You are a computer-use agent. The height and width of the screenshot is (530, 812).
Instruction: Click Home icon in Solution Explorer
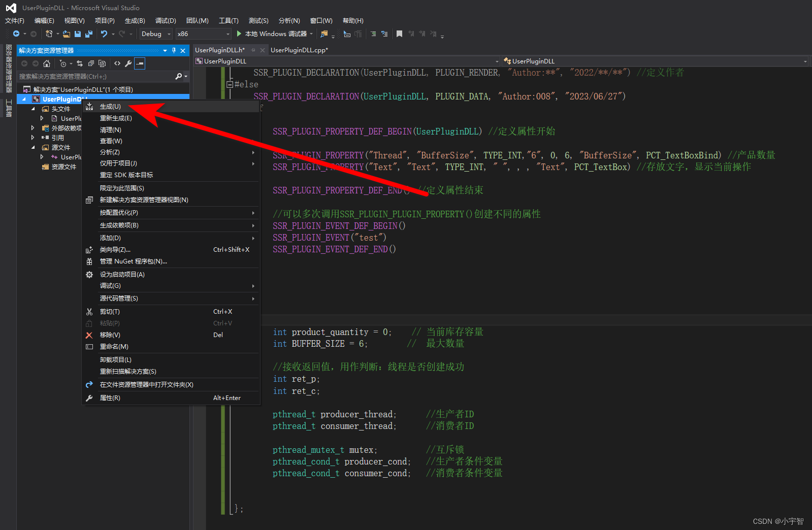(x=47, y=63)
